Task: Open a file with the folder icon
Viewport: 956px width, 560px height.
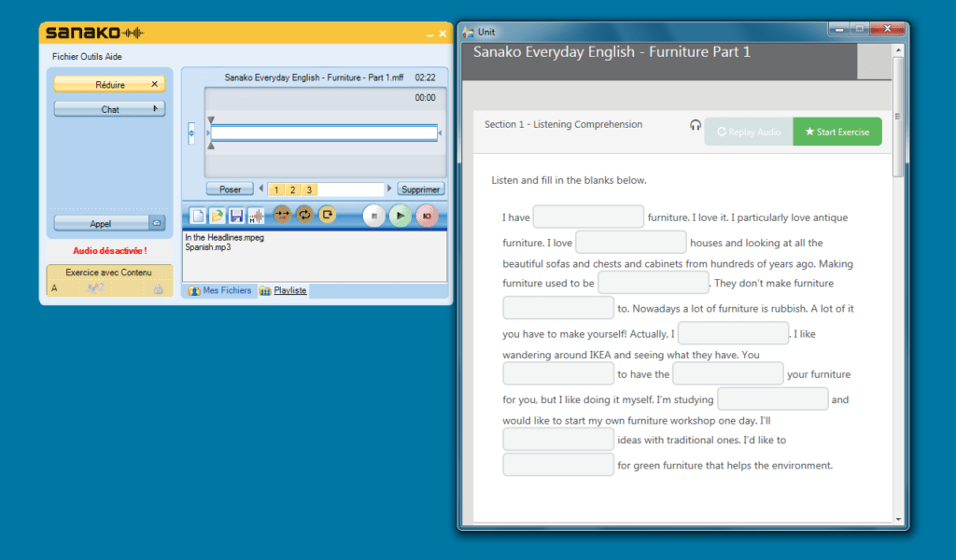Action: (x=217, y=216)
